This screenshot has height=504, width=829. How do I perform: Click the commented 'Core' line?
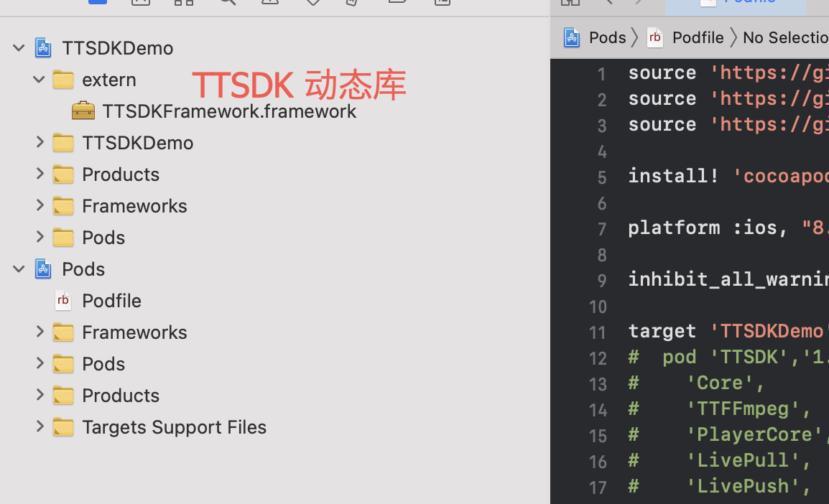pyautogui.click(x=696, y=383)
